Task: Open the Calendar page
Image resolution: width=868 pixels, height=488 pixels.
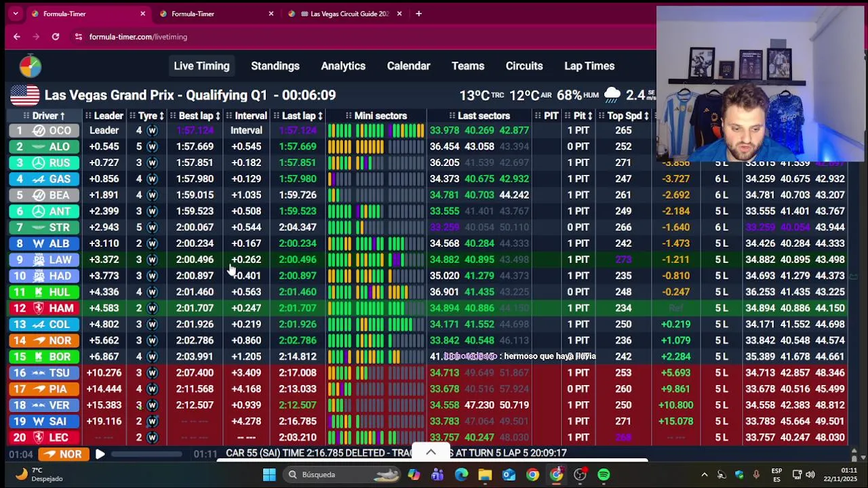Action: tap(408, 66)
